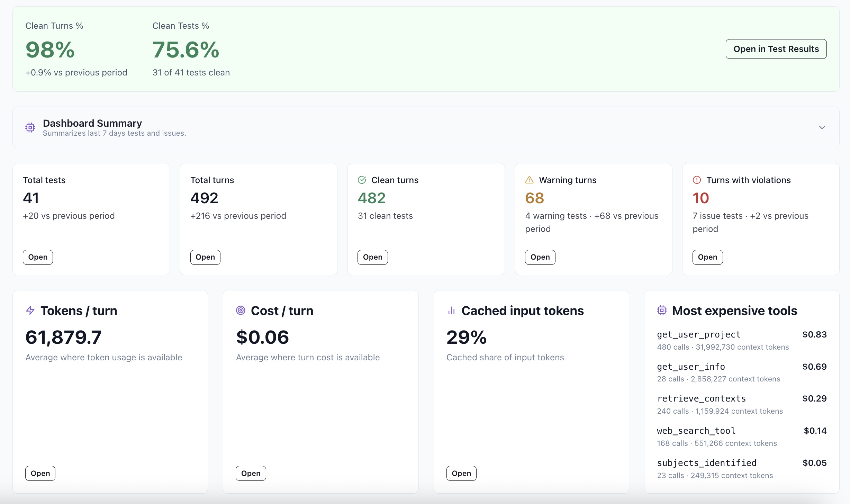Click the Cached input tokens bar-chart icon

[451, 310]
